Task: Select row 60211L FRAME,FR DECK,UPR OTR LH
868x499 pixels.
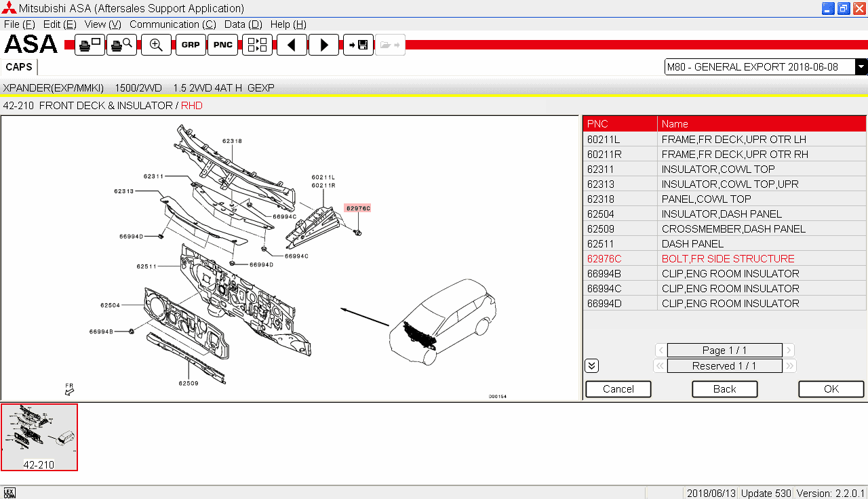Action: 724,139
